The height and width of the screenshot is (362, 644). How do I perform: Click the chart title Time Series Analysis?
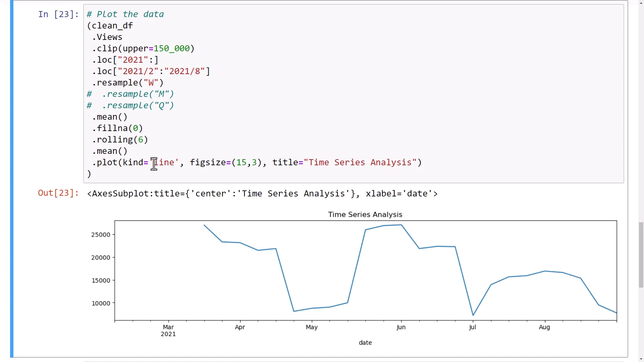[365, 215]
